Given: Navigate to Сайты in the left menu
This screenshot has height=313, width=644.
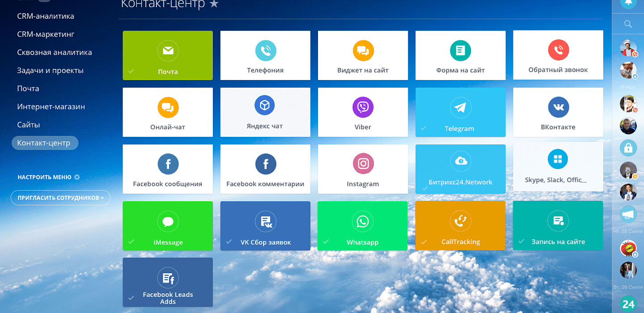Looking at the screenshot, I should (29, 125).
